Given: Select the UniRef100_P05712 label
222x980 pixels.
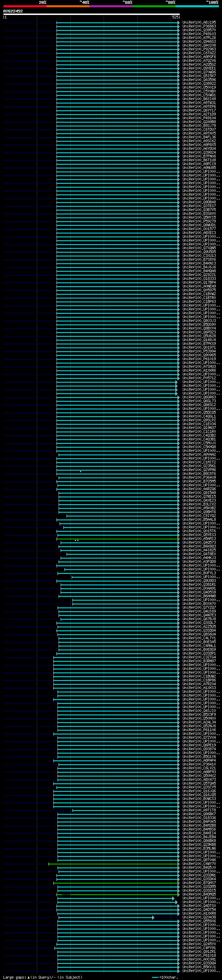Looking at the screenshot, I should (x=199, y=378).
